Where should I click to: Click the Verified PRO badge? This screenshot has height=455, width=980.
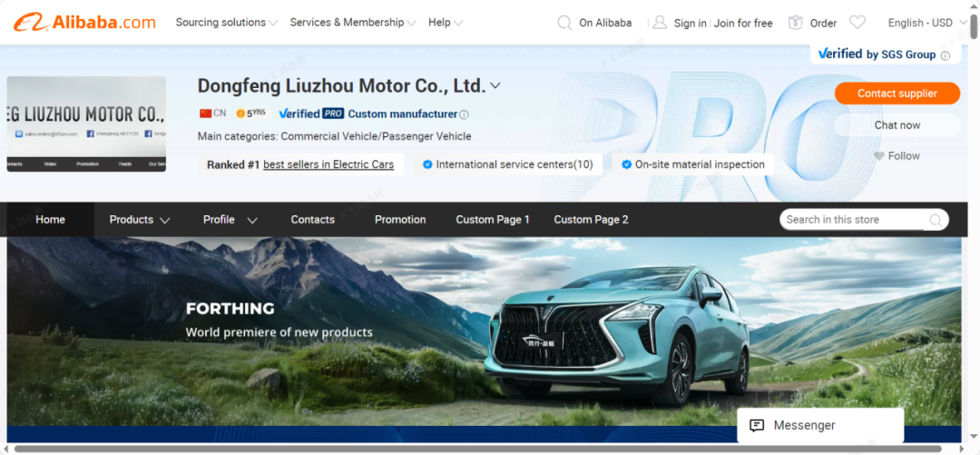[311, 114]
